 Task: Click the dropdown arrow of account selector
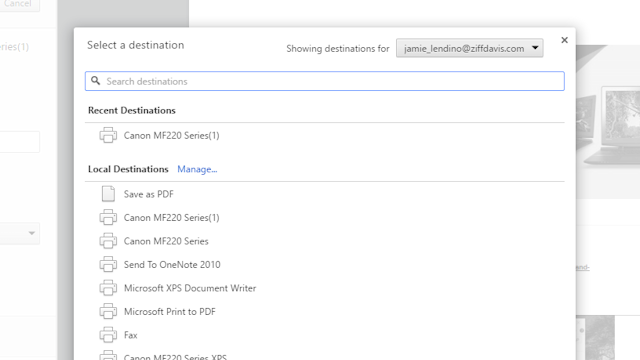click(535, 48)
